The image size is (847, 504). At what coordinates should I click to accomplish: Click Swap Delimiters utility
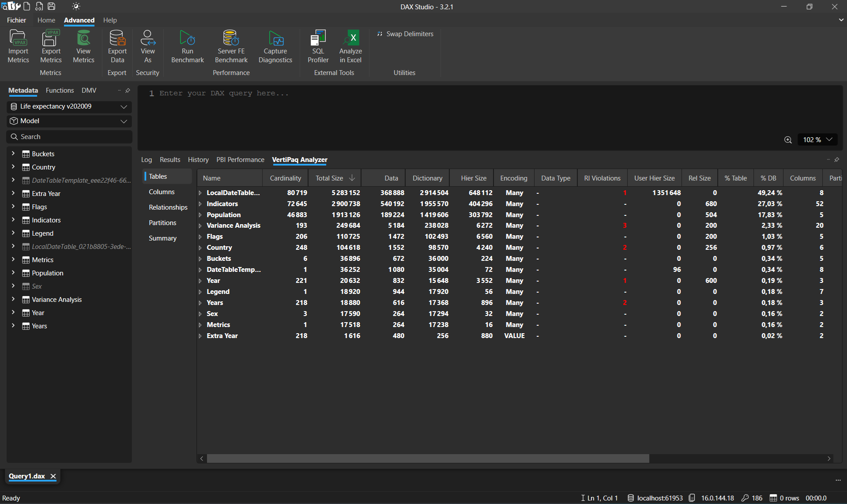tap(405, 34)
